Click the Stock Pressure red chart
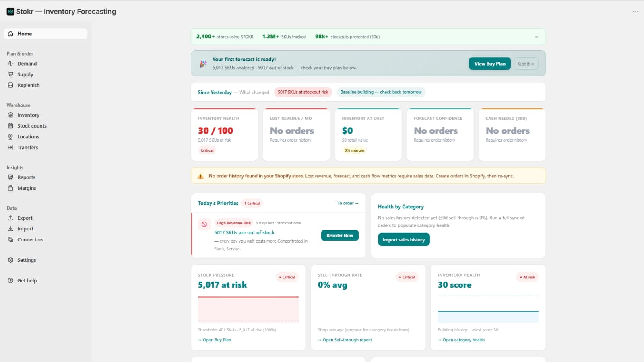The image size is (644, 362). coord(248,309)
